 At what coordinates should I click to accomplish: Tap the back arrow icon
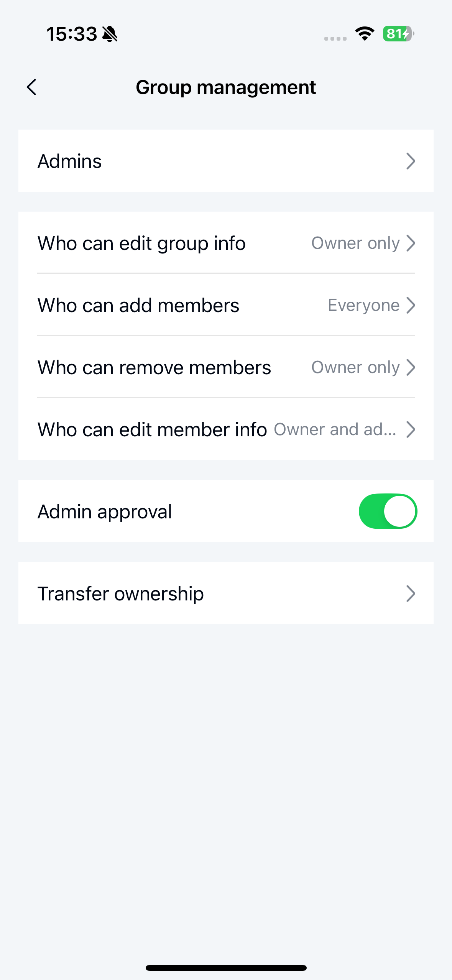click(x=32, y=87)
